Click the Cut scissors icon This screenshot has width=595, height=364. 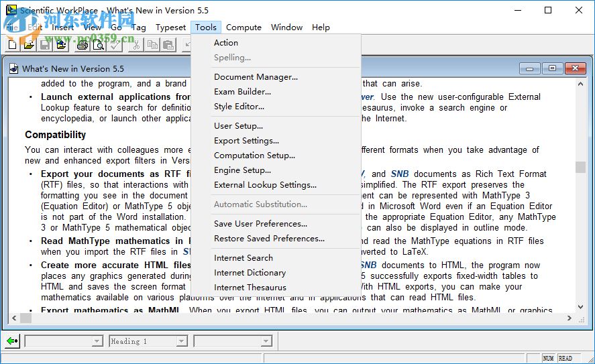coord(136,45)
